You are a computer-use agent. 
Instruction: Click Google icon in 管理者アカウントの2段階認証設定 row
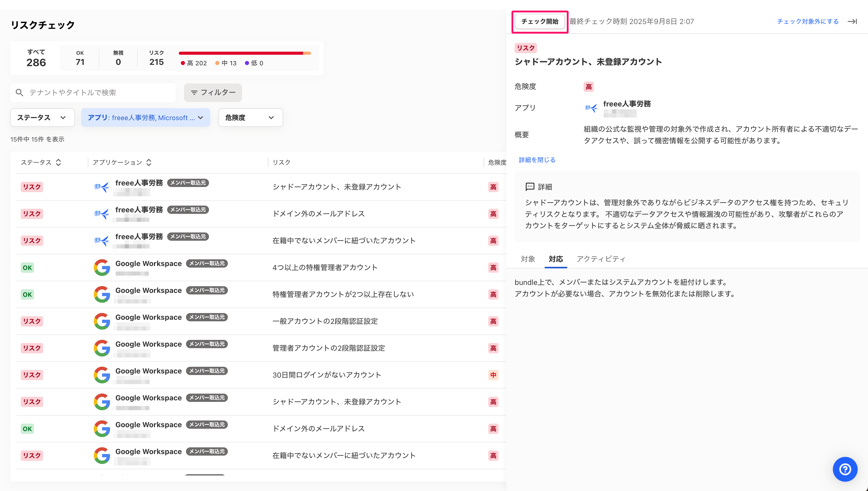[102, 348]
